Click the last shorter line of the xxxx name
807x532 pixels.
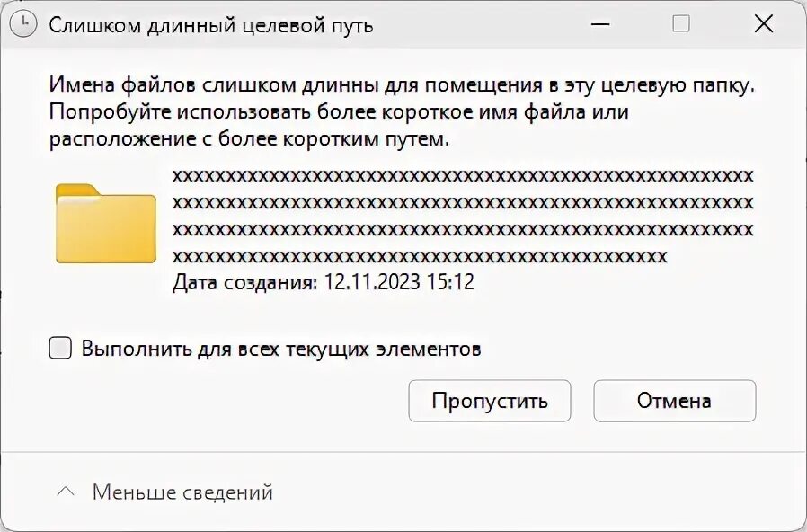tap(419, 256)
